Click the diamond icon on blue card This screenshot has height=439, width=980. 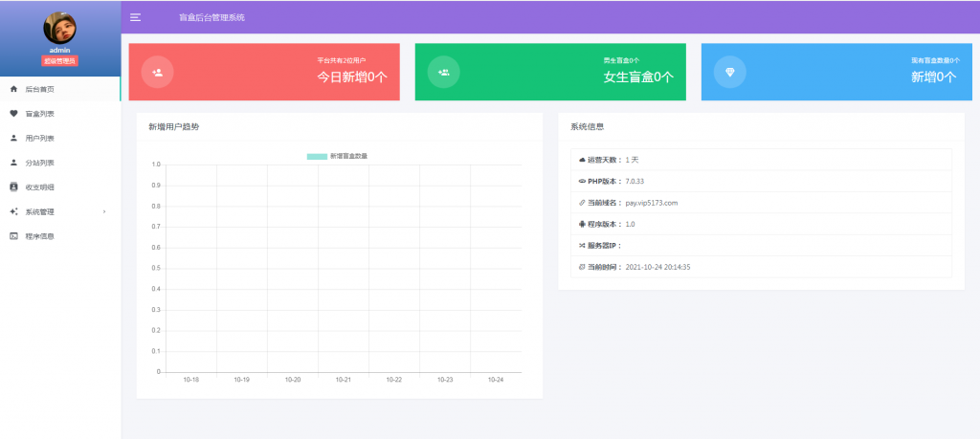pos(730,73)
